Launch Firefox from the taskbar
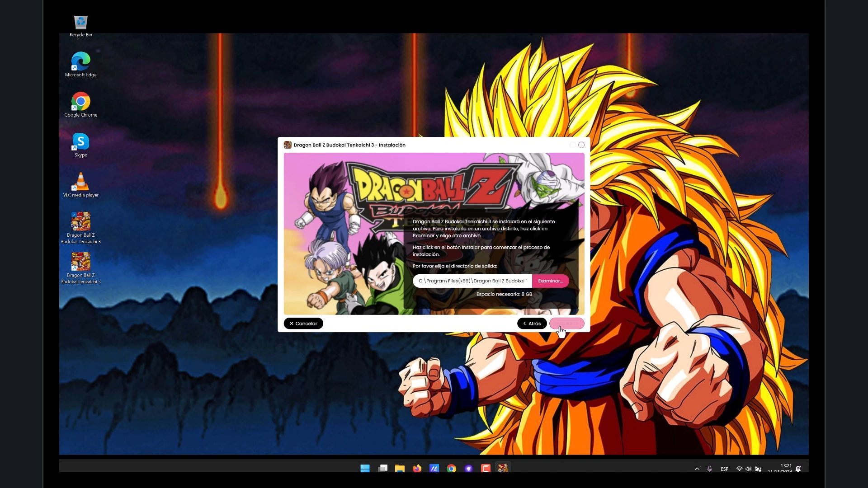This screenshot has width=868, height=488. click(417, 469)
